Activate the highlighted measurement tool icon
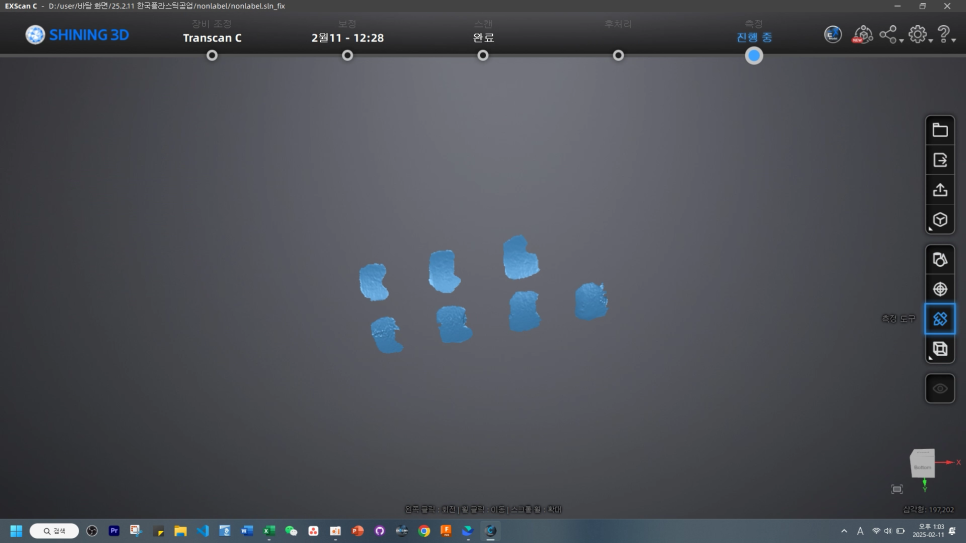This screenshot has width=966, height=543. [940, 319]
